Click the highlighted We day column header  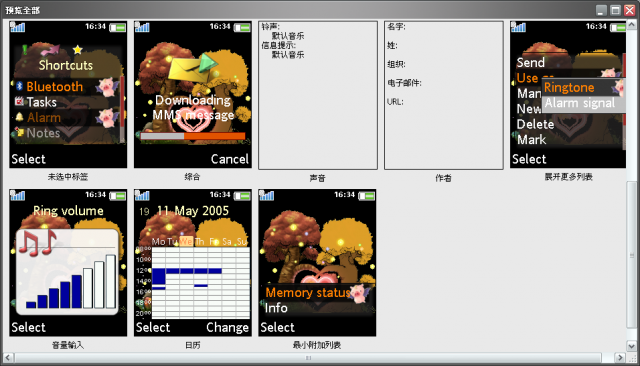click(x=186, y=242)
